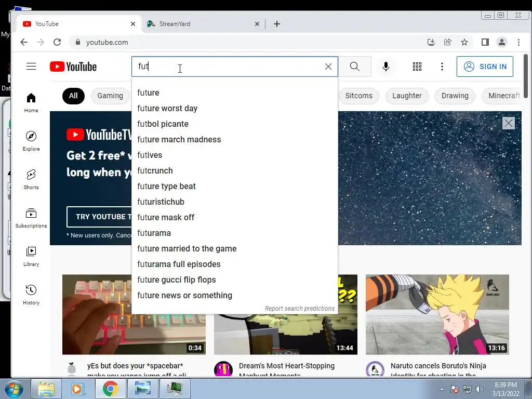532x399 pixels.
Task: Open the Chrome three-dot menu
Action: (x=518, y=42)
